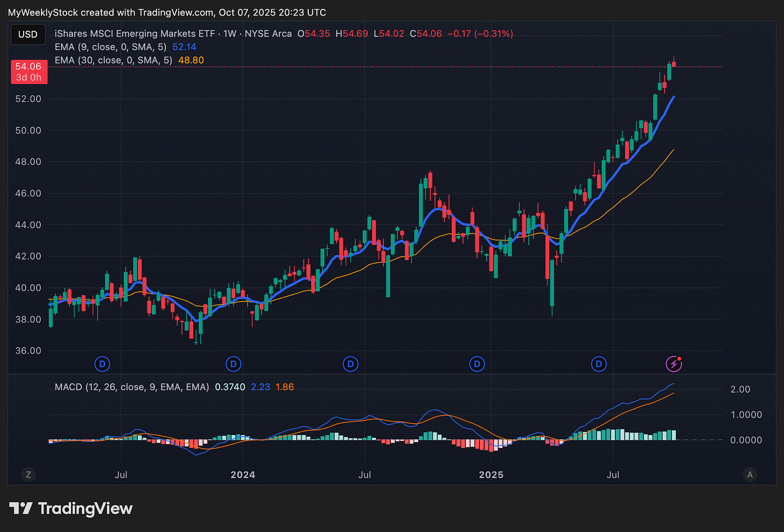Screen dimensions: 784x532
Task: Click the MACD 2.00 scale label
Action: (x=740, y=389)
